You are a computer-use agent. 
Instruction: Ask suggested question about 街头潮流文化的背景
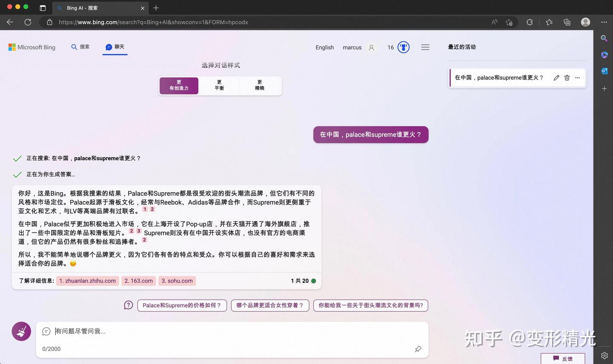[371, 305]
